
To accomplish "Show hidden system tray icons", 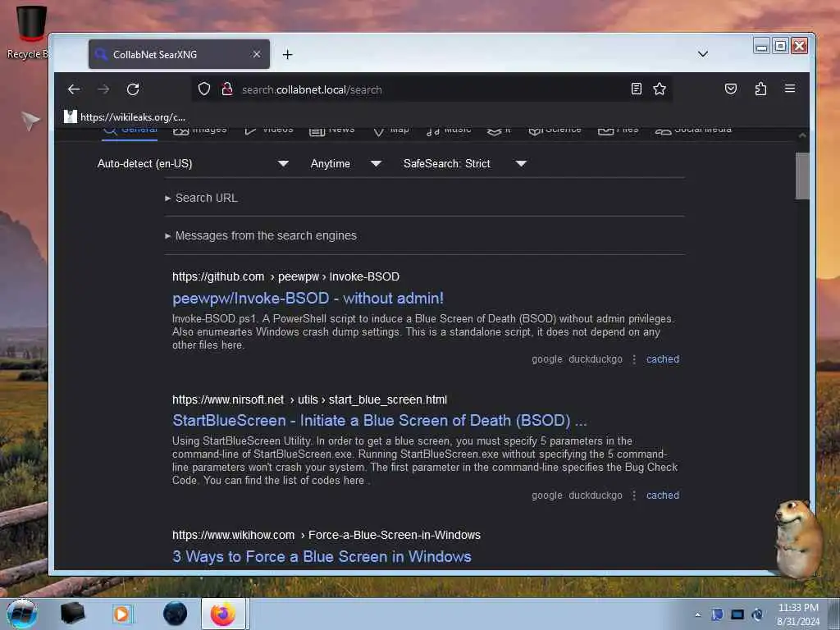I will click(697, 614).
